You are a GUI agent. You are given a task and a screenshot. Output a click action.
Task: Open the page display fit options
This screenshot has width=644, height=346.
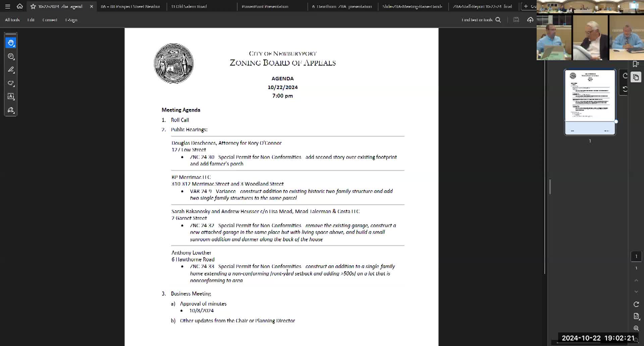[636, 316]
